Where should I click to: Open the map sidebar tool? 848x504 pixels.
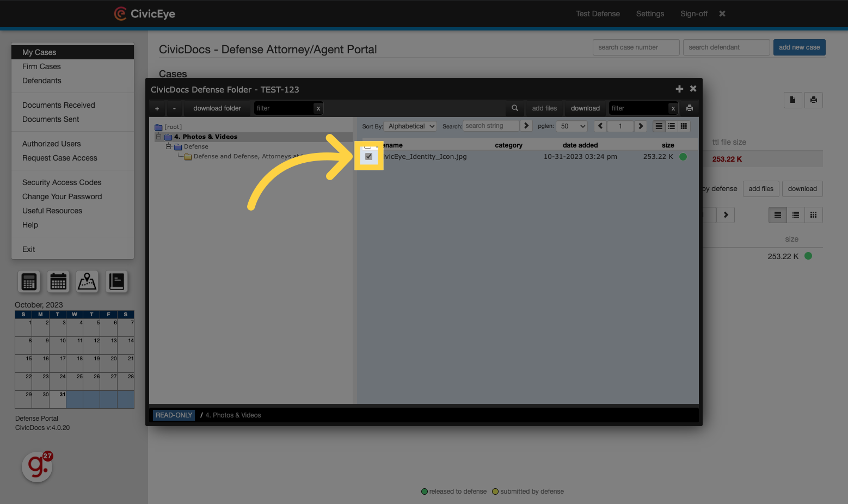(x=87, y=281)
